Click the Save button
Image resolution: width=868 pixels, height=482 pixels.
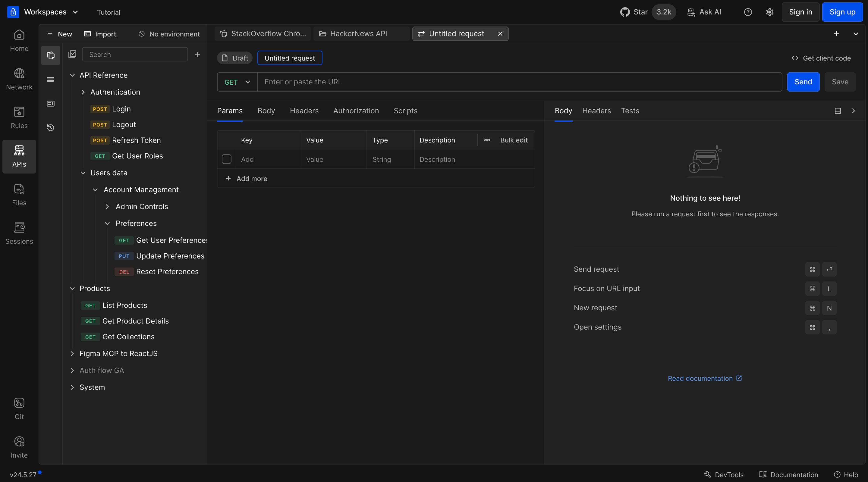pyautogui.click(x=840, y=82)
